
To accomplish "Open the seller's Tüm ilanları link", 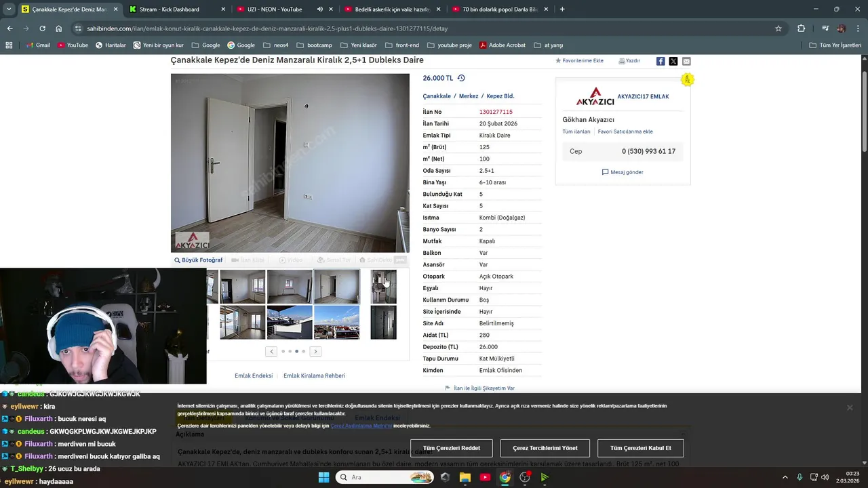I will (x=576, y=131).
